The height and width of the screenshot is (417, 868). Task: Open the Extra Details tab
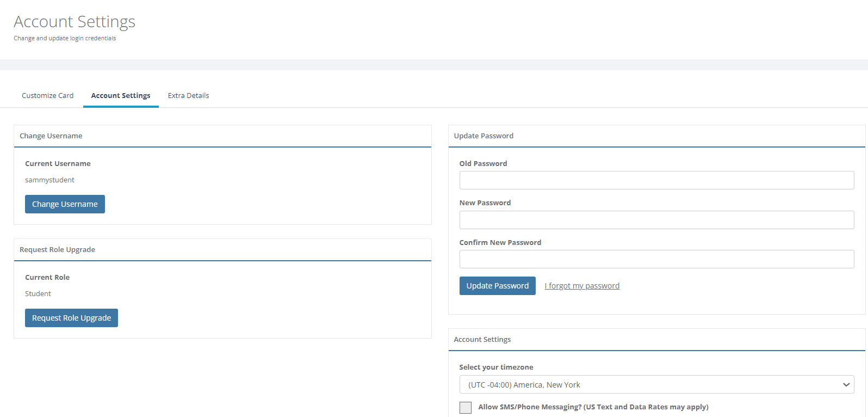pos(188,95)
